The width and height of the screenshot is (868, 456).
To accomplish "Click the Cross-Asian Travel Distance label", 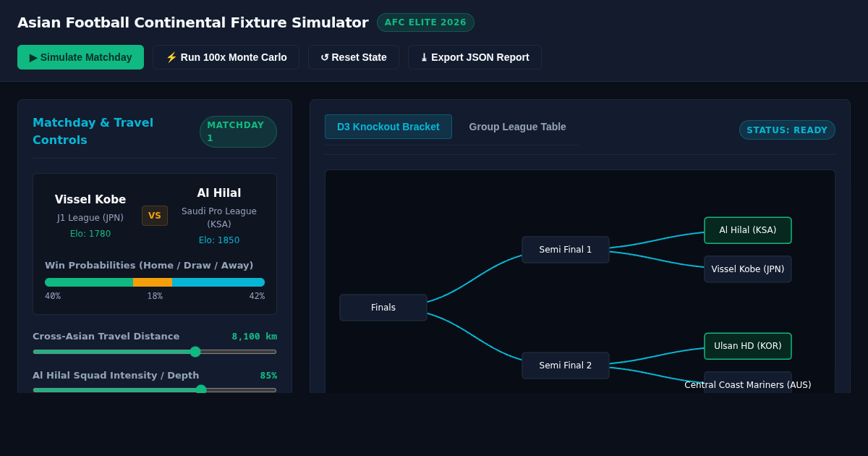I will 106,337.
